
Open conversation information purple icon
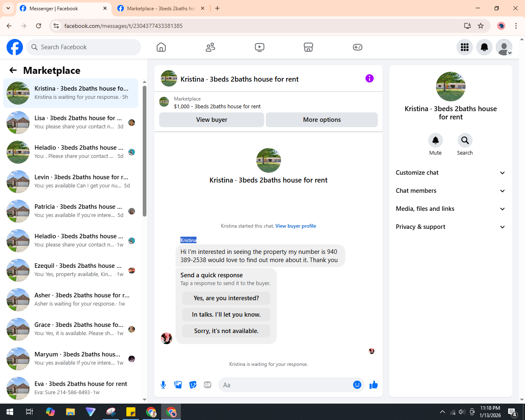[370, 78]
